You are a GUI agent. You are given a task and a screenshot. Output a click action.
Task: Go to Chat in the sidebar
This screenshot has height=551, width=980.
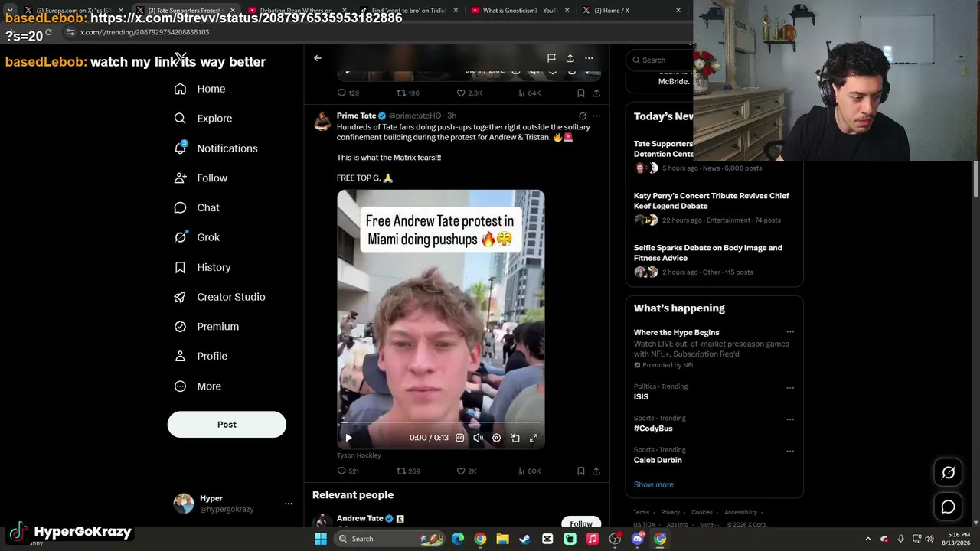coord(197,207)
